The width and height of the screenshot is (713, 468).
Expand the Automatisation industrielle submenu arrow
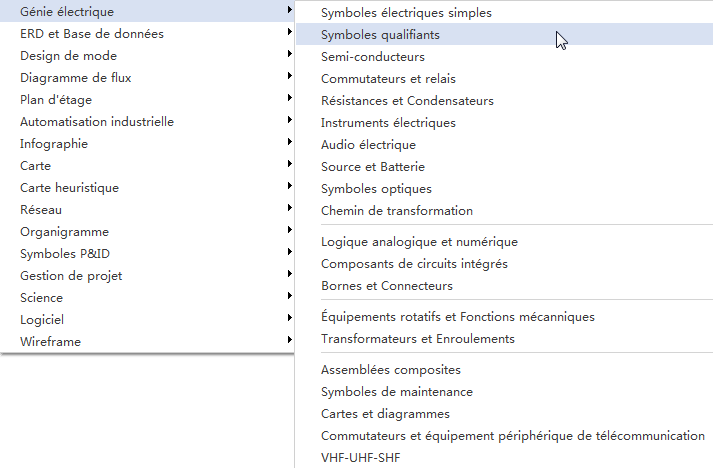(x=289, y=122)
